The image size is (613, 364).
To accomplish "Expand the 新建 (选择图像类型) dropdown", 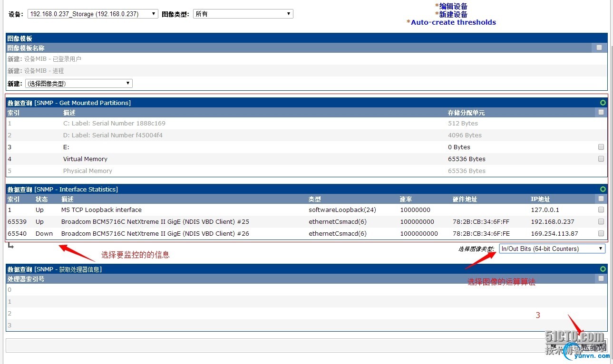I will coord(78,83).
